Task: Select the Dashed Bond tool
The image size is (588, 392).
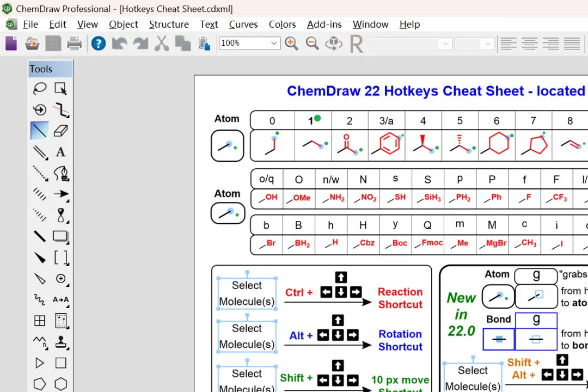Action: [40, 173]
